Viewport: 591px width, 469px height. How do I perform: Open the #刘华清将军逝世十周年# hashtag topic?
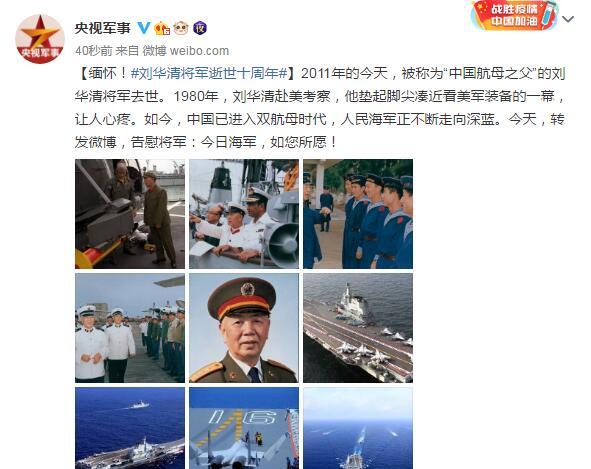pos(209,73)
